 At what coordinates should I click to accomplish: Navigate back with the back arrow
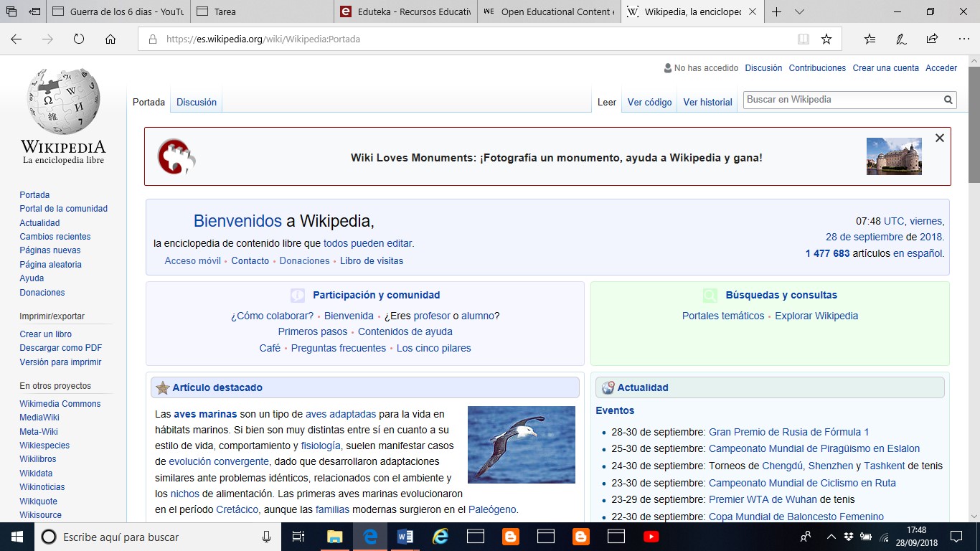click(16, 39)
